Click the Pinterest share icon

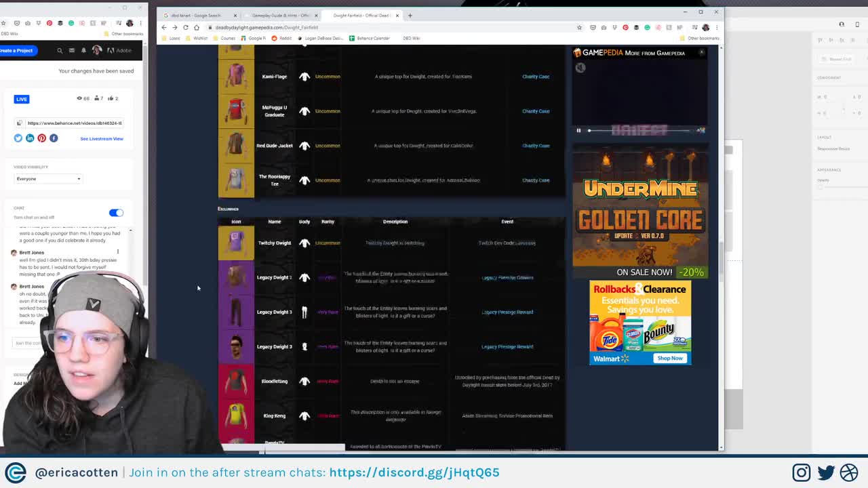[x=41, y=138]
